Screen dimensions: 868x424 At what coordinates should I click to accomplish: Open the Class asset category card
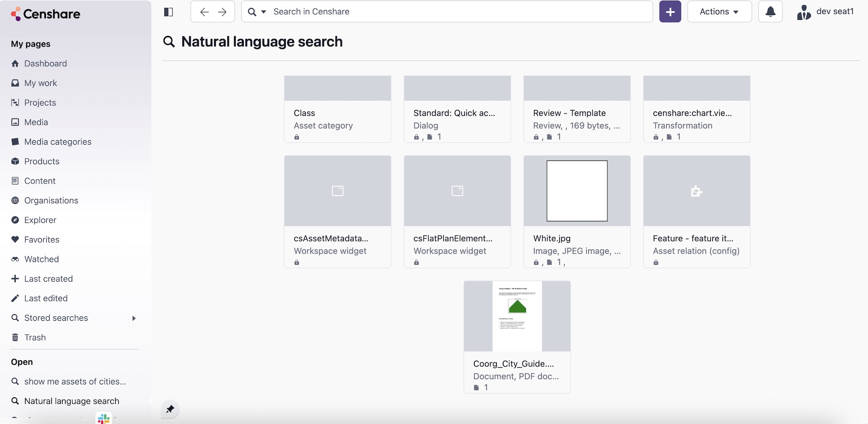pos(337,109)
